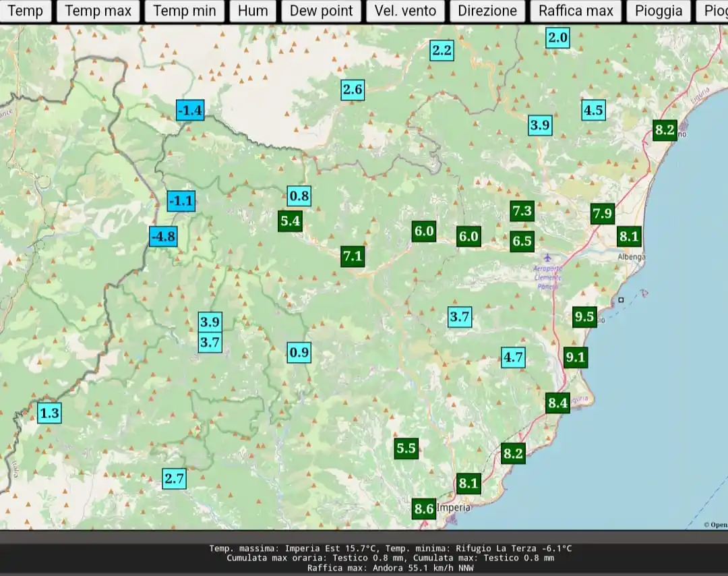Image resolution: width=728 pixels, height=576 pixels.
Task: Switch to the Temp min view
Action: 185,11
